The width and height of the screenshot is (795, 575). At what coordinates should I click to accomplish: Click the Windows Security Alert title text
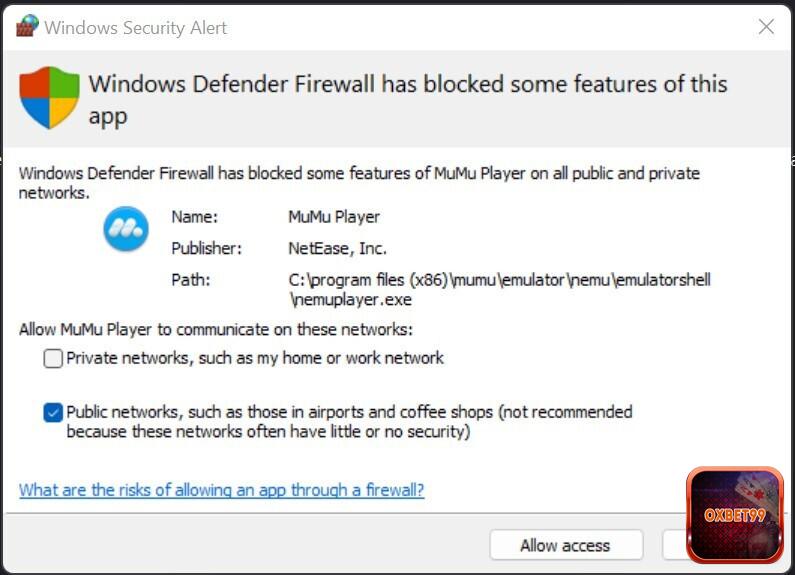coord(136,27)
